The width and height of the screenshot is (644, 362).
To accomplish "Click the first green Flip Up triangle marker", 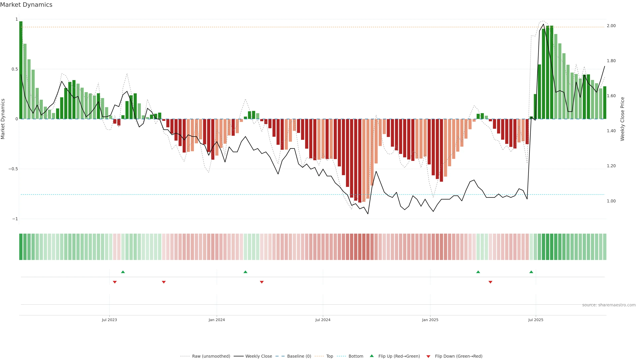I will coord(123,272).
